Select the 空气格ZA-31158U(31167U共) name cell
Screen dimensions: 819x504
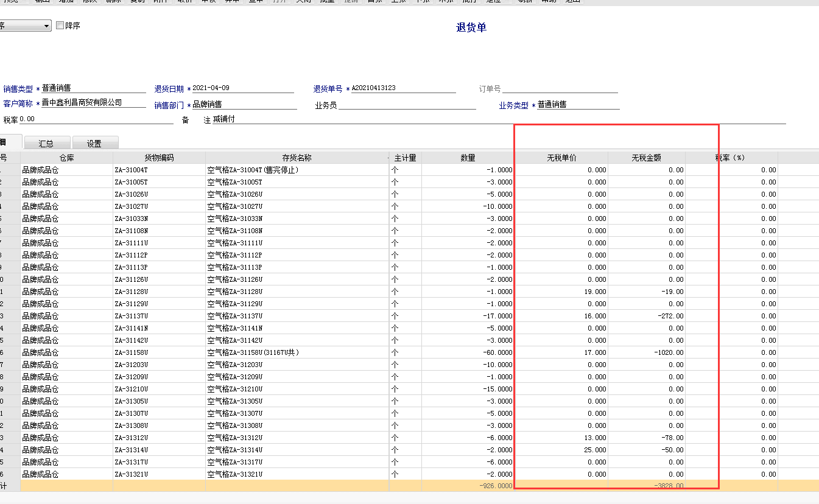[x=297, y=352]
